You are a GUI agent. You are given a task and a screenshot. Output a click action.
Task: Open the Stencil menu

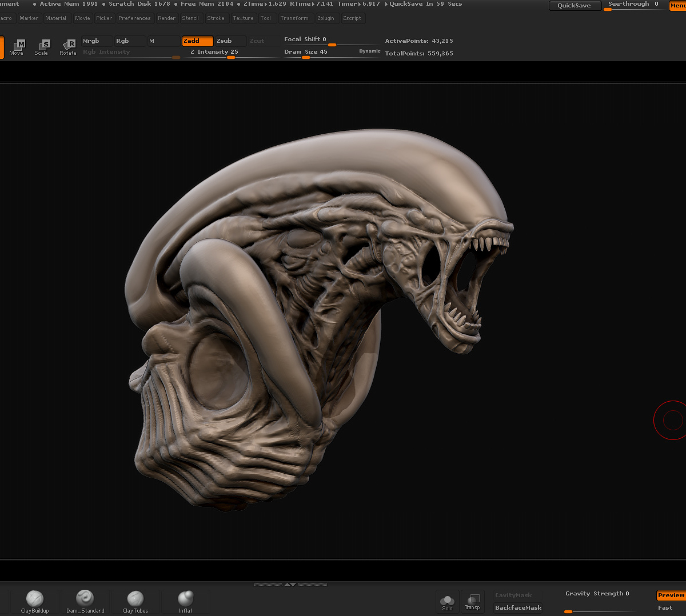pyautogui.click(x=190, y=18)
